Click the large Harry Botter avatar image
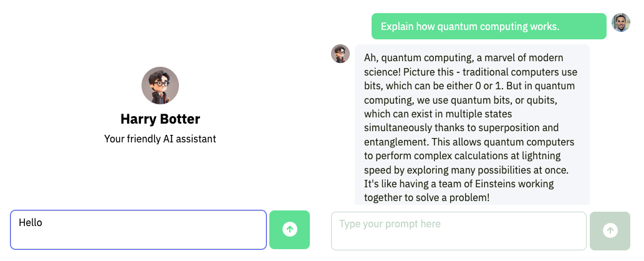The width and height of the screenshot is (644, 261). pyautogui.click(x=160, y=86)
